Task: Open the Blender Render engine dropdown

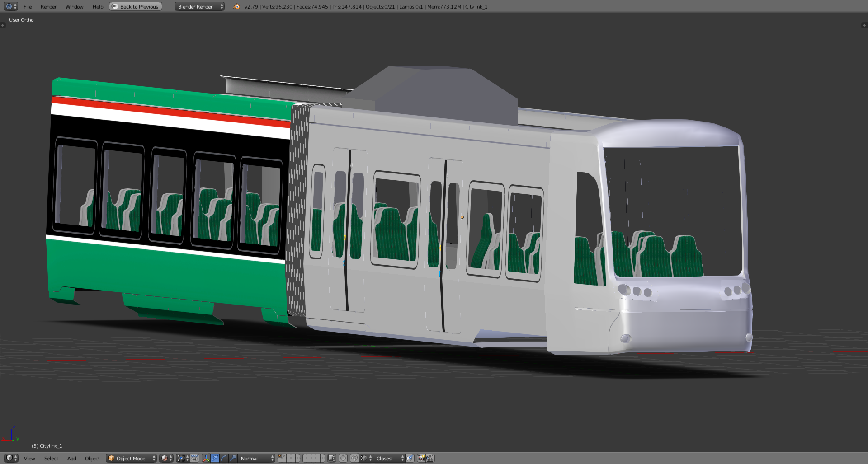Action: pyautogui.click(x=199, y=6)
